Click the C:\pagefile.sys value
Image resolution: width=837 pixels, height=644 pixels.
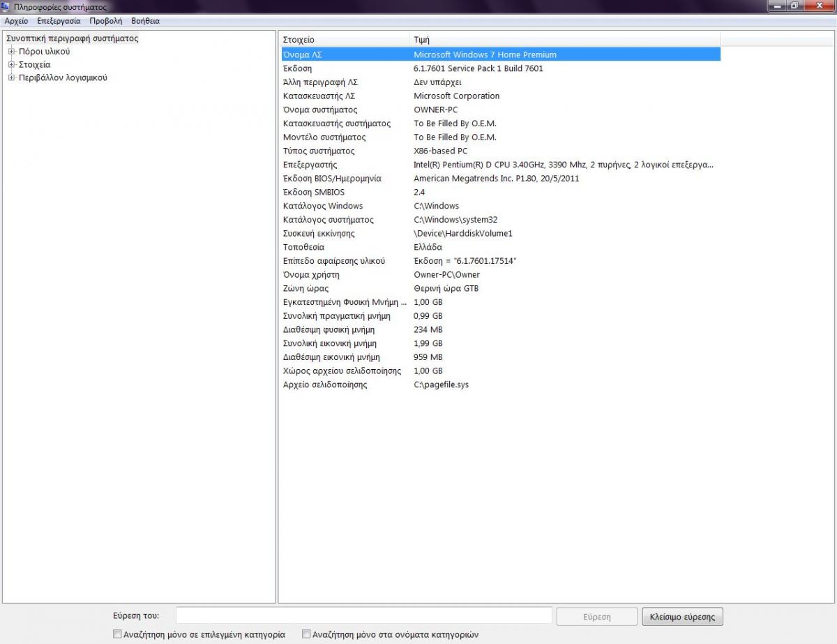[442, 384]
